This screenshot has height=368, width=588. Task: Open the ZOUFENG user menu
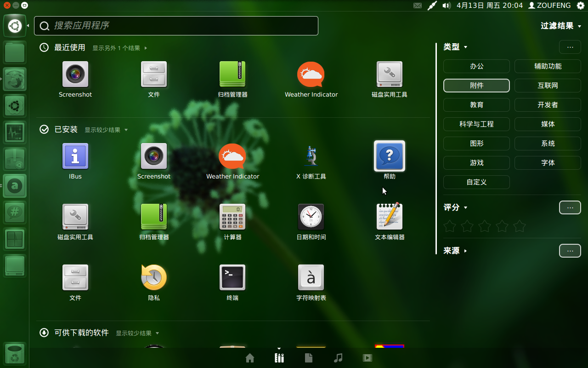(549, 6)
